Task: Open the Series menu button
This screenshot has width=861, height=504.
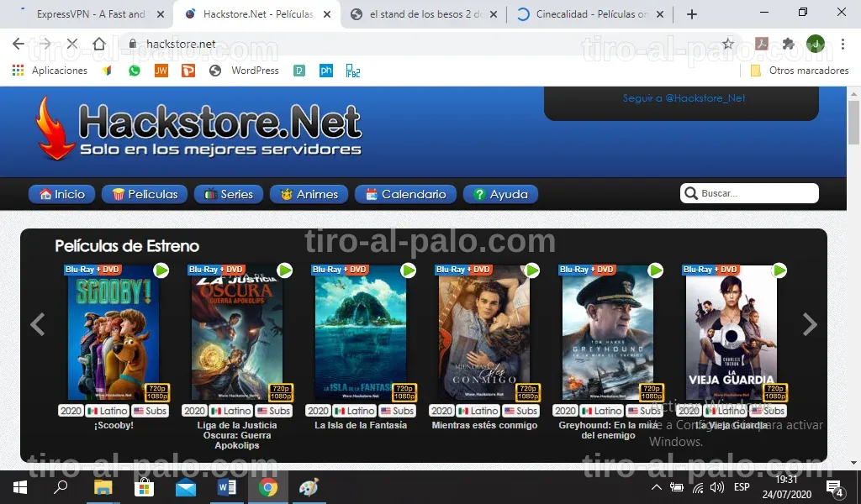Action: [229, 194]
